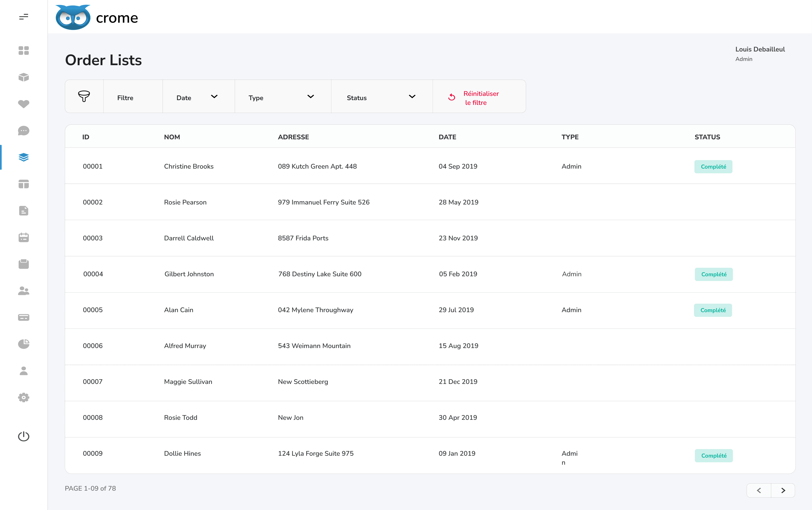812x510 pixels.
Task: Open the chat bubble messages icon
Action: 23,131
